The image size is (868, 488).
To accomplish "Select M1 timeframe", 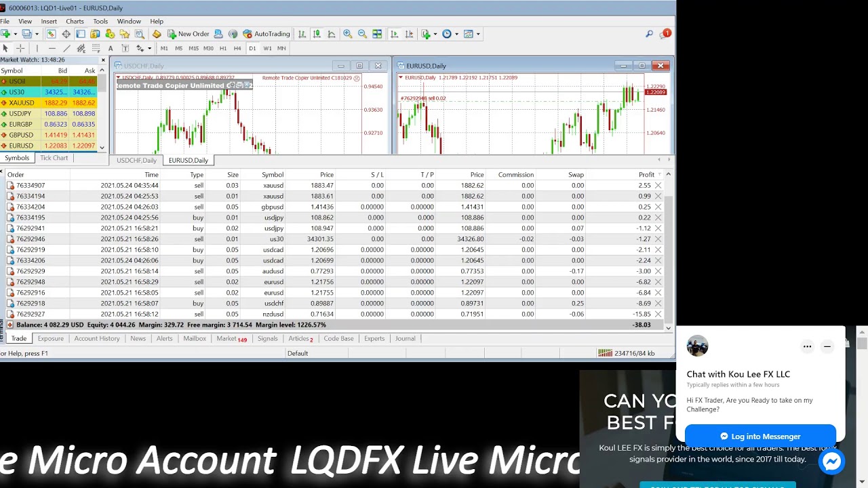I will click(164, 48).
